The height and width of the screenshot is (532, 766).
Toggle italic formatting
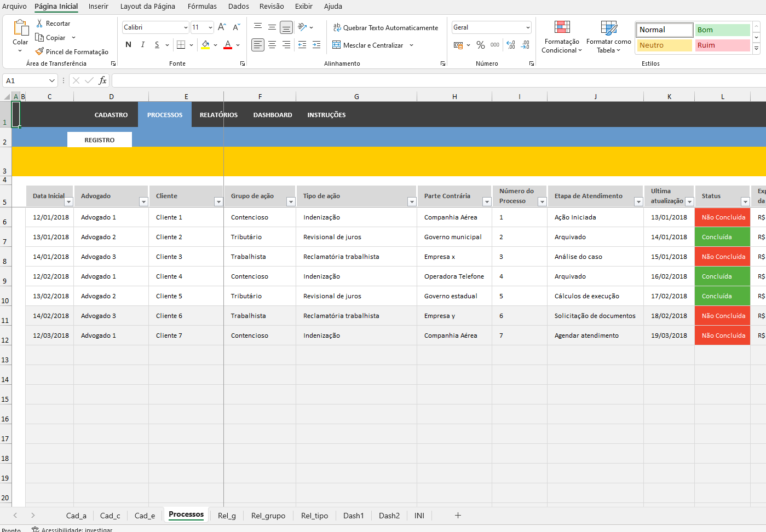pyautogui.click(x=143, y=45)
